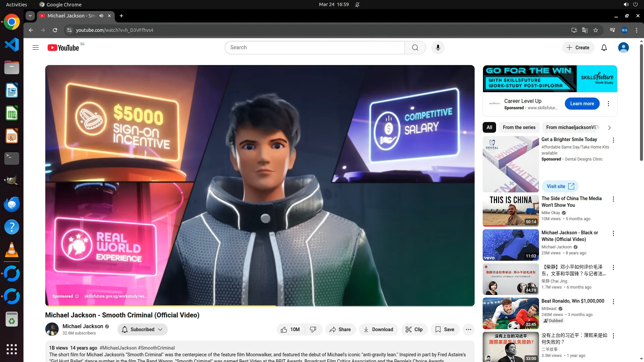Image resolution: width=644 pixels, height=362 pixels.
Task: Click Visit site for Dental ad
Action: (560, 186)
